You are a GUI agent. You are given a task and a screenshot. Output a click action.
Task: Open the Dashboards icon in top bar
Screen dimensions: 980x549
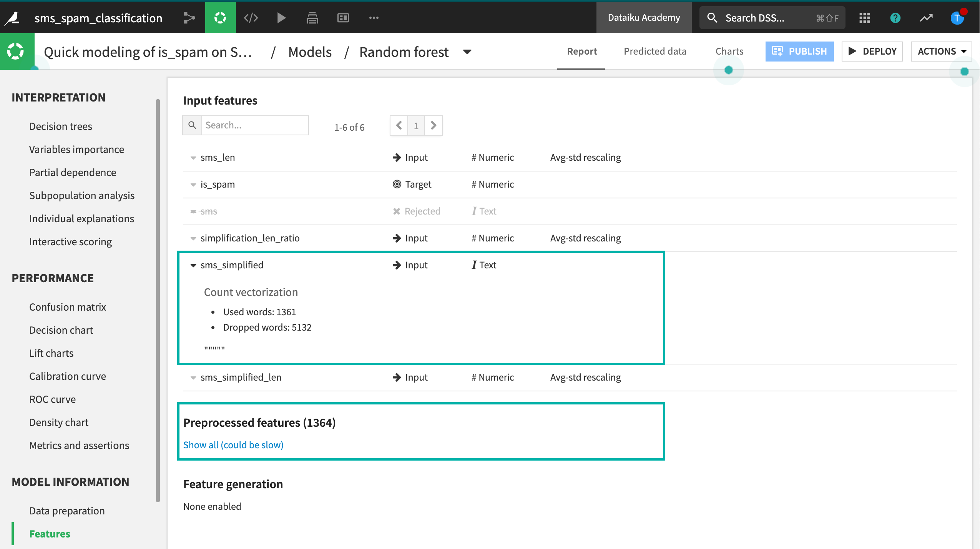pos(343,18)
